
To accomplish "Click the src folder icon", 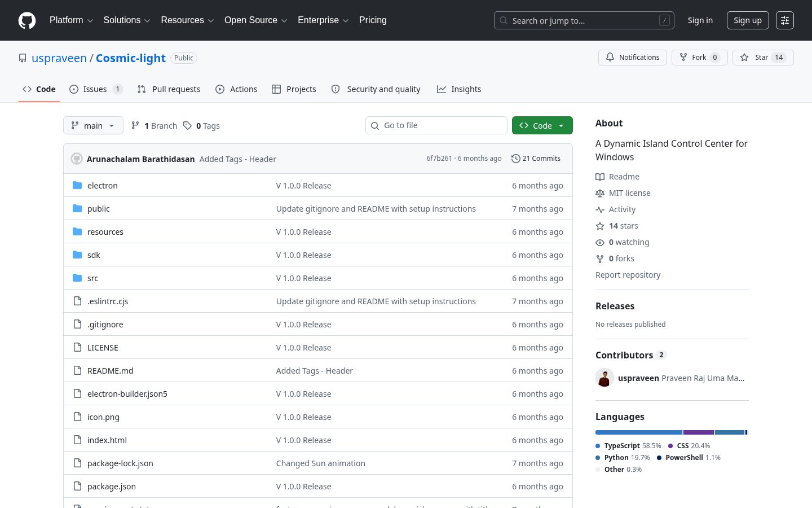I will 77,278.
